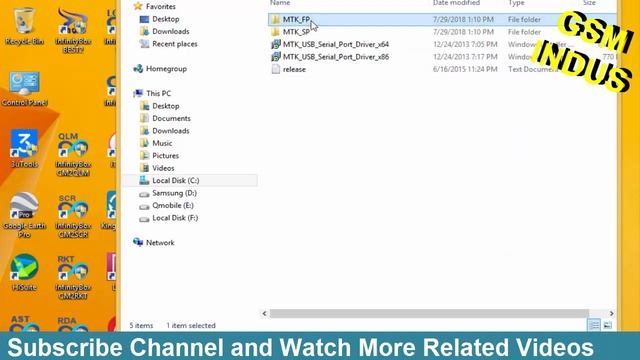Select MTK_USB_Serial_Port_Driver_x86 installer icon
The image size is (640, 360).
276,57
